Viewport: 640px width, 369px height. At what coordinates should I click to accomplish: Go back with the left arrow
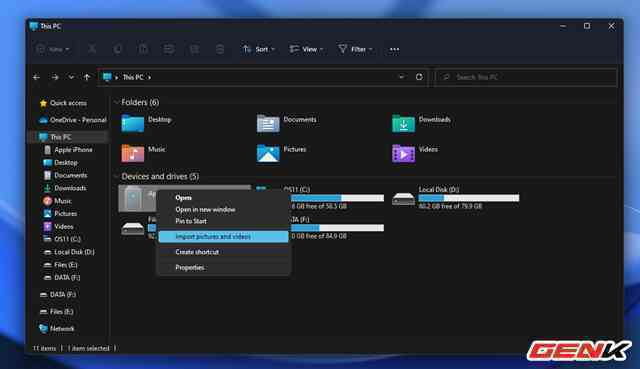(36, 77)
